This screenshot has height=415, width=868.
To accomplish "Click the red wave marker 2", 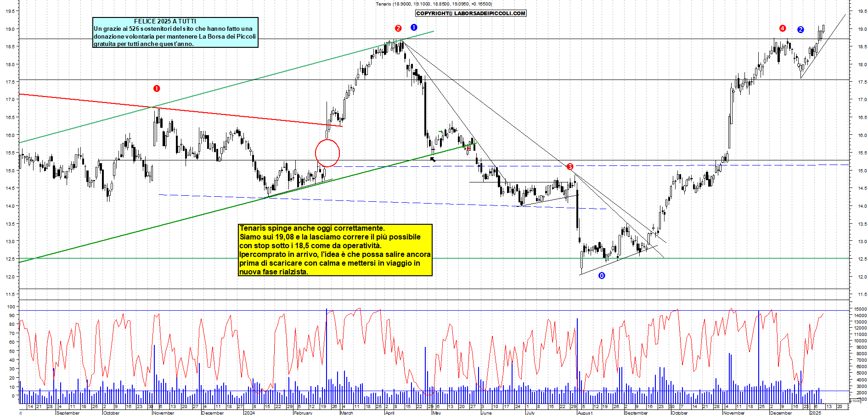I will coord(398,28).
